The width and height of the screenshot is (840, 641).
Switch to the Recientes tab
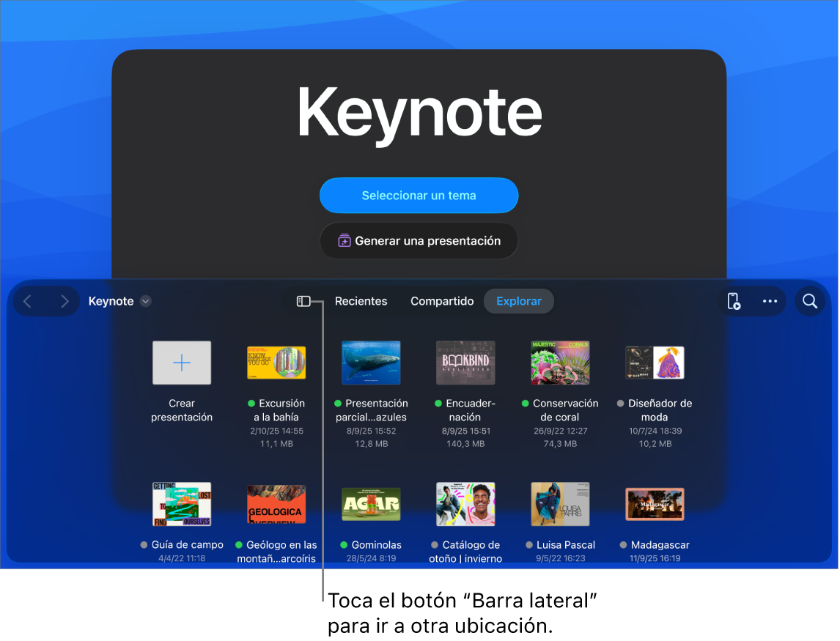click(x=361, y=302)
